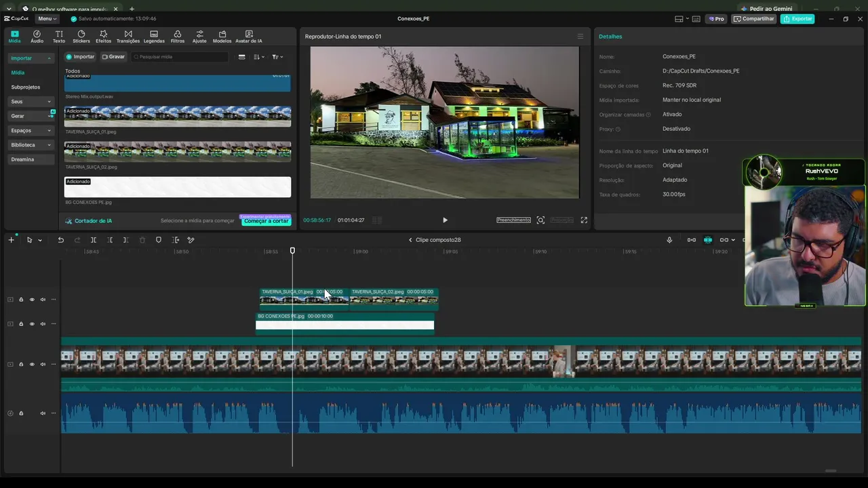Open the Ajuste panel icon
868x488 pixels.
199,37
